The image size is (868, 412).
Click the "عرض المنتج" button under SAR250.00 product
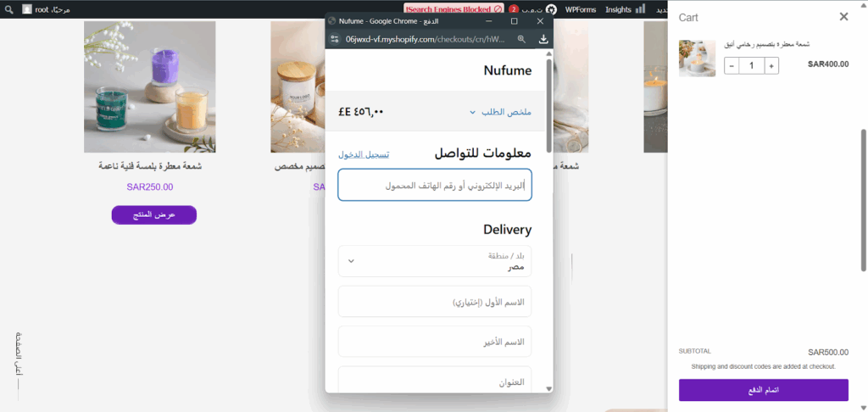154,214
